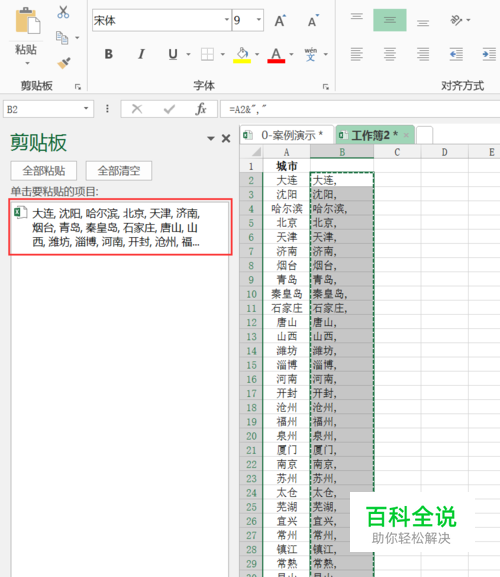Center text horizontally

pyautogui.click(x=390, y=54)
